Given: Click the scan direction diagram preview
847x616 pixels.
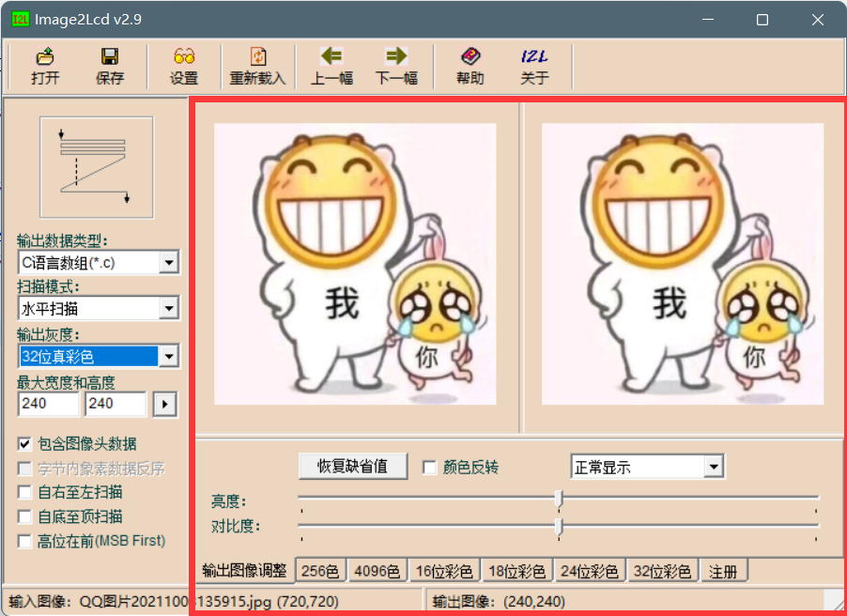Looking at the screenshot, I should point(97,167).
